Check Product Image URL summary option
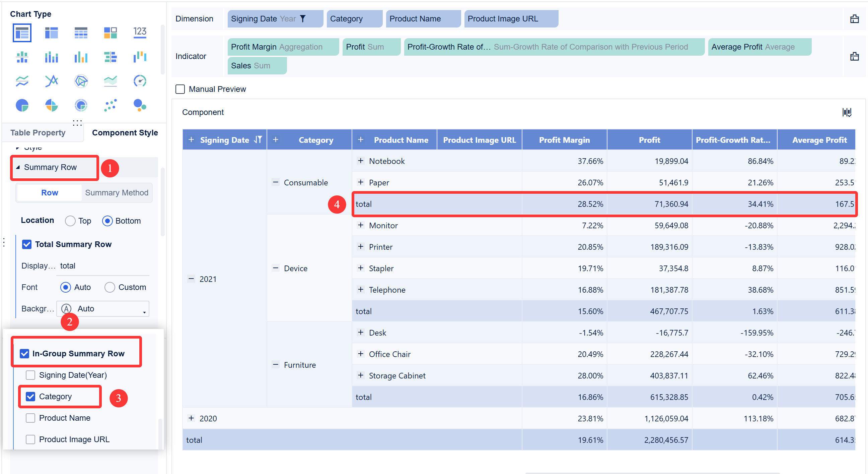This screenshot has height=474, width=868. (30, 439)
